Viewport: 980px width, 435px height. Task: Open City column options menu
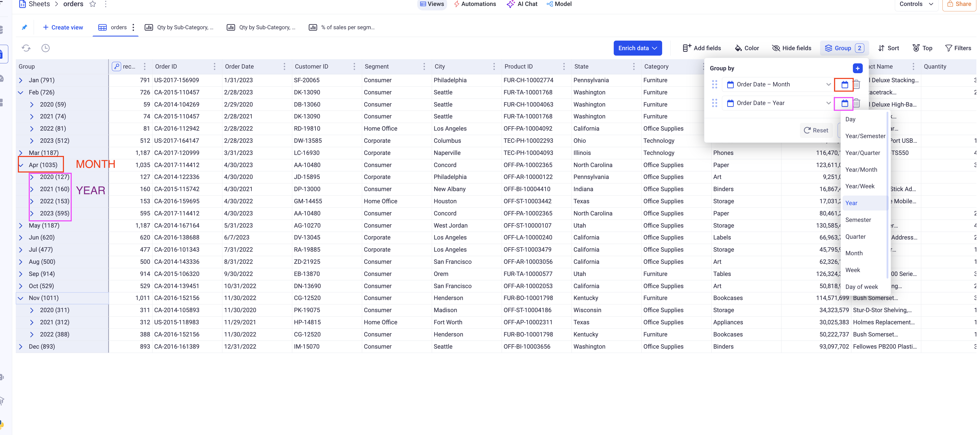(x=494, y=66)
